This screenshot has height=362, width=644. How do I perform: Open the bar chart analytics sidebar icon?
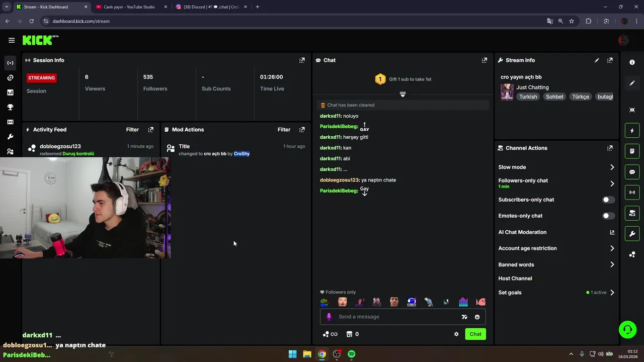[10, 93]
